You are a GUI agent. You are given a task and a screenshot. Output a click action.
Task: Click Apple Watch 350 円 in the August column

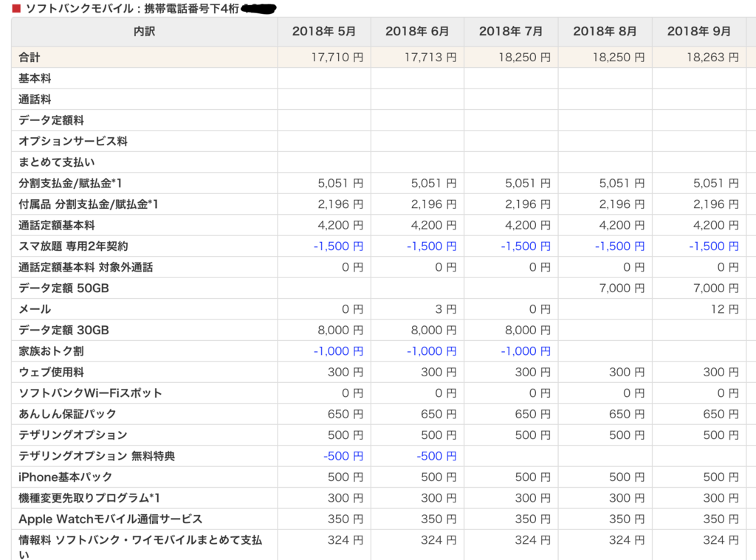(x=627, y=519)
